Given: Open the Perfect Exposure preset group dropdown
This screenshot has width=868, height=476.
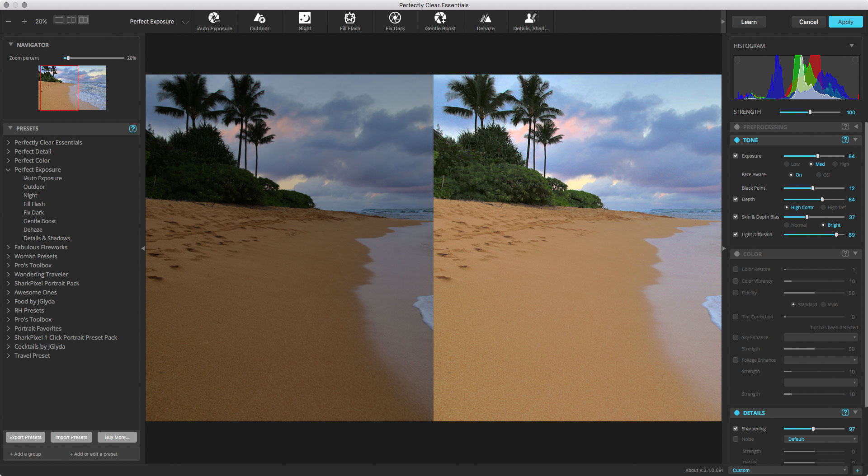Looking at the screenshot, I should [x=185, y=22].
